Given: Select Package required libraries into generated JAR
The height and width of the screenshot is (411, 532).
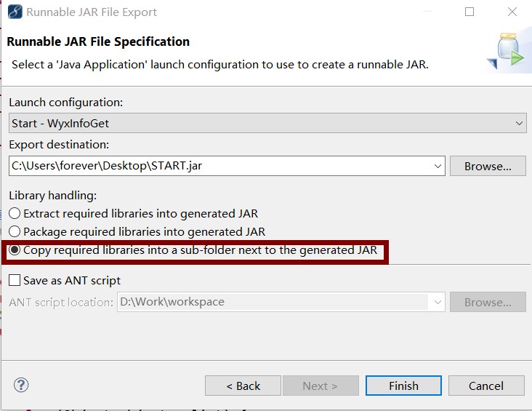Looking at the screenshot, I should coord(15,231).
